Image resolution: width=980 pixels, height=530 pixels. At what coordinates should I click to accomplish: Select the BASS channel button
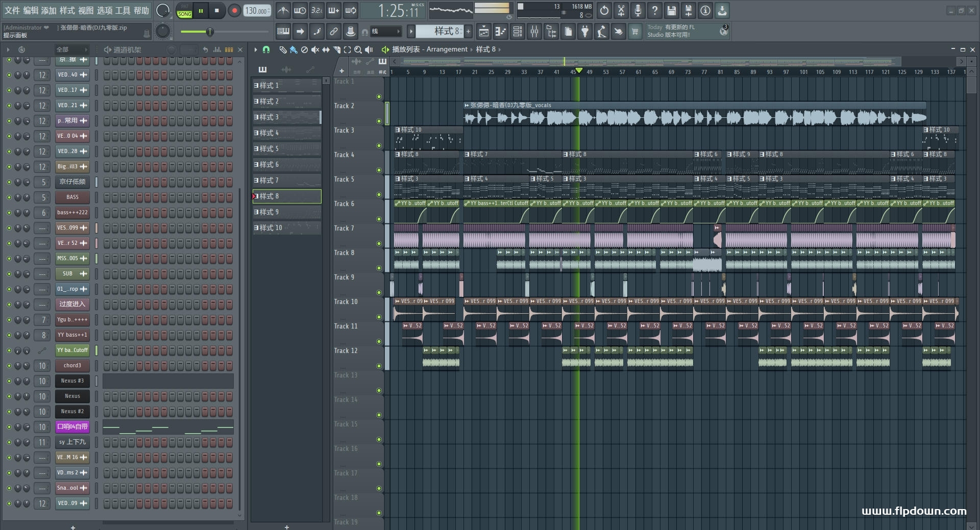tap(72, 197)
